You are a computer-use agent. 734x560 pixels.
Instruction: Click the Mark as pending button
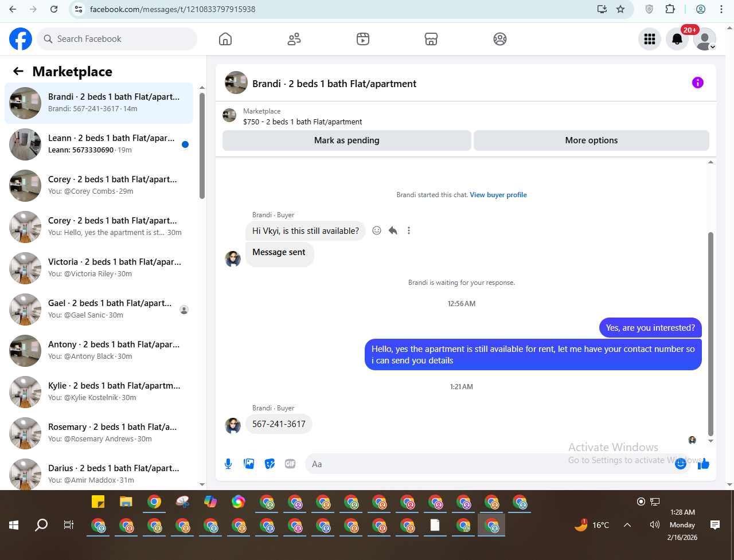(x=347, y=140)
